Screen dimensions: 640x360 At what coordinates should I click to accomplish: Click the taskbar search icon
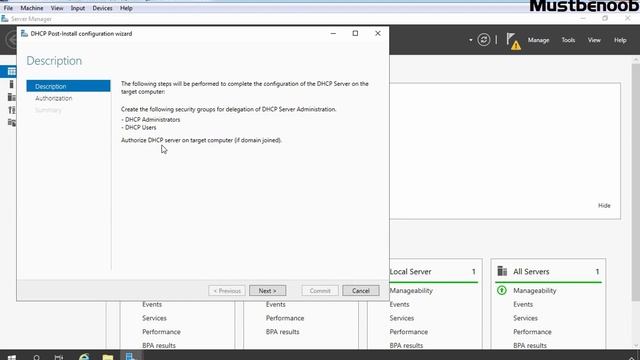[36, 357]
